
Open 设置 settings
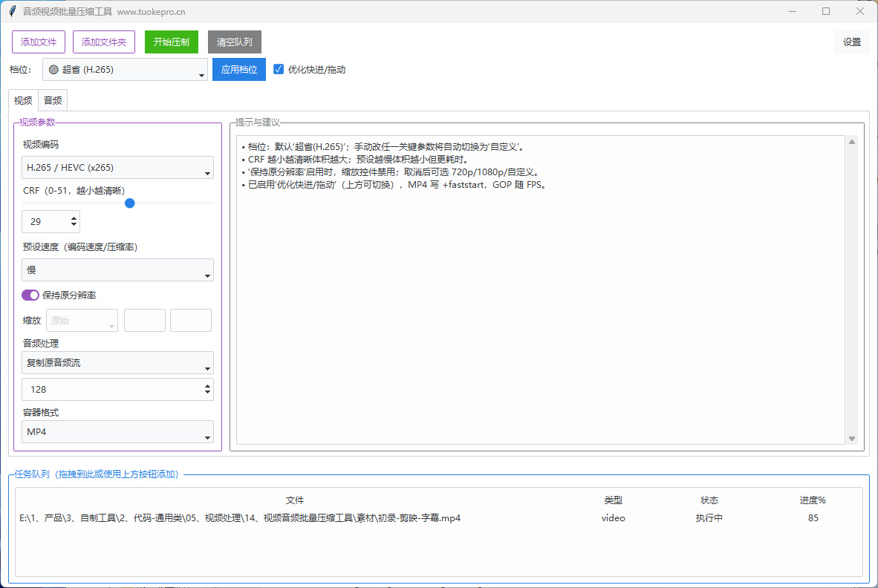pos(851,42)
